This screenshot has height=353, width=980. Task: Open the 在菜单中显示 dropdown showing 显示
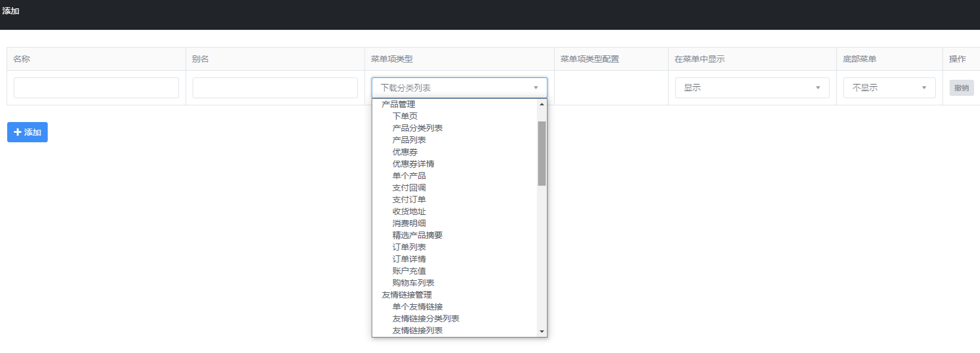pos(751,88)
